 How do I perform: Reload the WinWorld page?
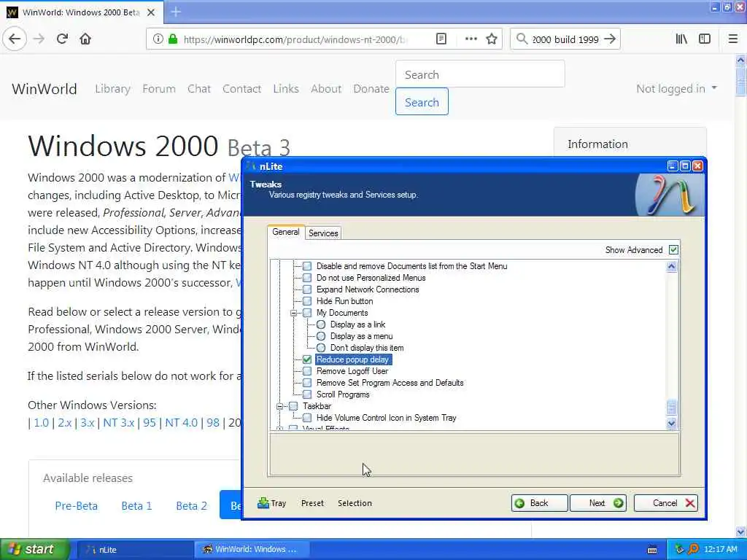point(62,39)
